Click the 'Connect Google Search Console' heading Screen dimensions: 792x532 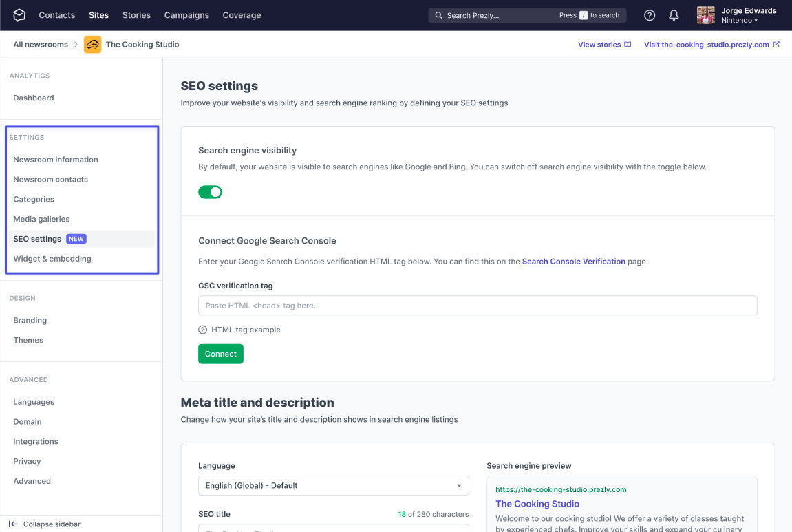(267, 241)
